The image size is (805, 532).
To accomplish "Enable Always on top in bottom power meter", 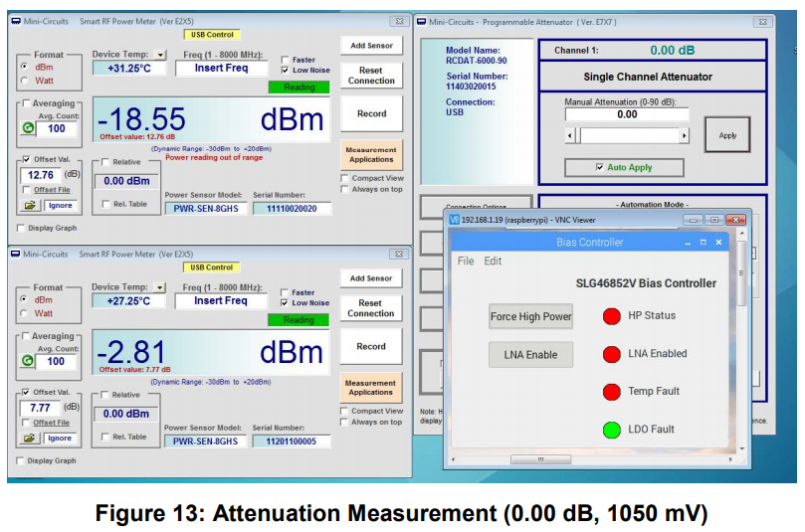I will coord(344,422).
